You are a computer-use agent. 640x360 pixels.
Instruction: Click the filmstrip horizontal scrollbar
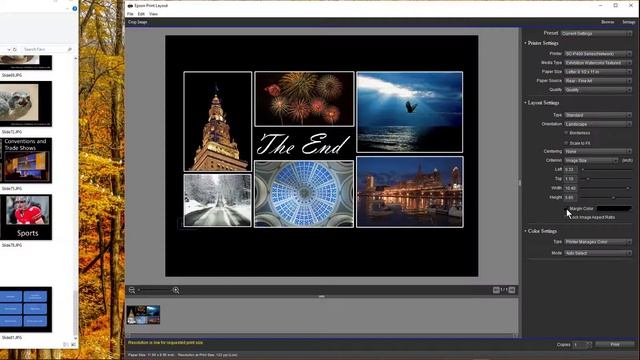point(322,336)
